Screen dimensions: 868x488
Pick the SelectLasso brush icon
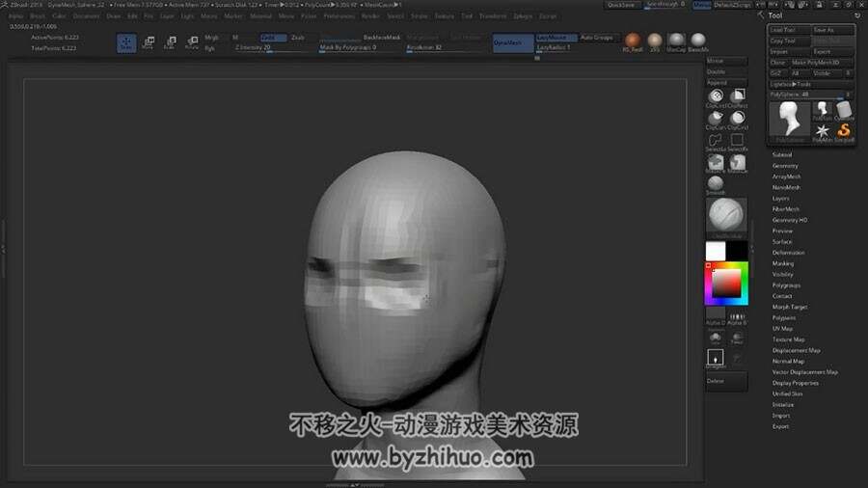(716, 140)
